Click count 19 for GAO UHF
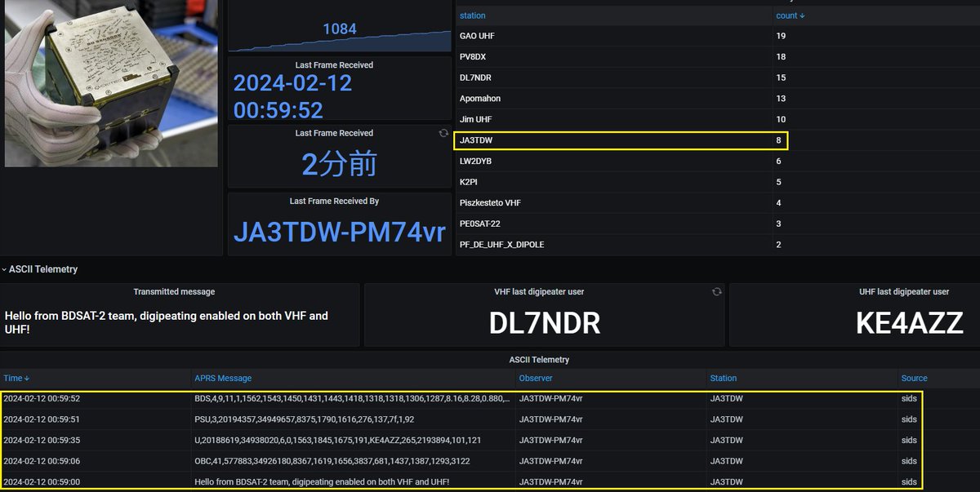Image resolution: width=980 pixels, height=492 pixels. [x=782, y=36]
